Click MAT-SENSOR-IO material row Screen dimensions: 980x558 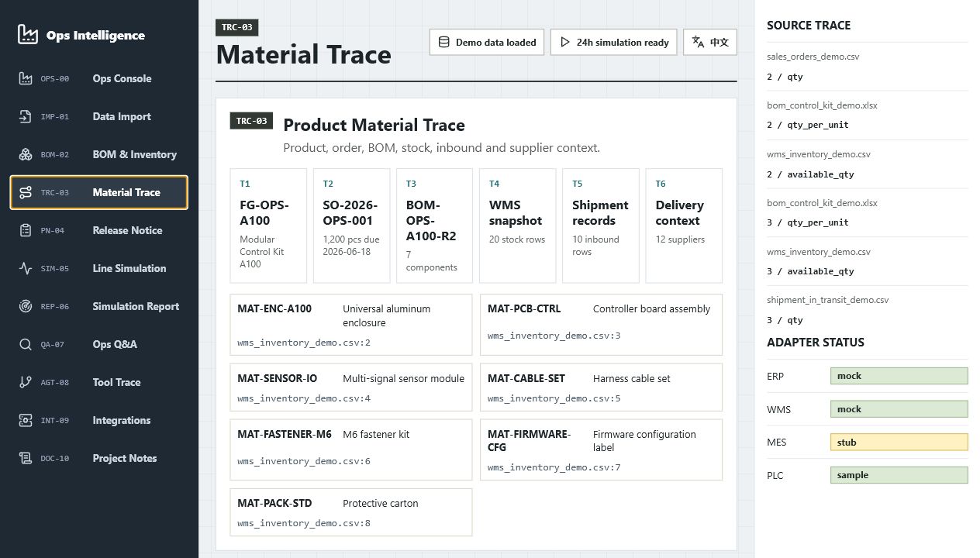351,387
